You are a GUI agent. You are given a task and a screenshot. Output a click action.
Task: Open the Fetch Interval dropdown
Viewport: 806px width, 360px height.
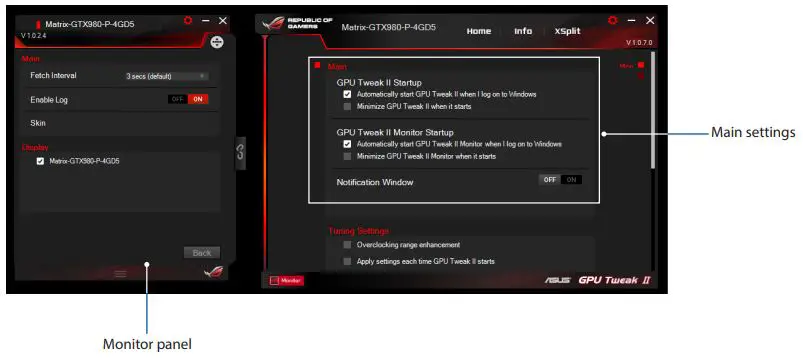pyautogui.click(x=166, y=76)
